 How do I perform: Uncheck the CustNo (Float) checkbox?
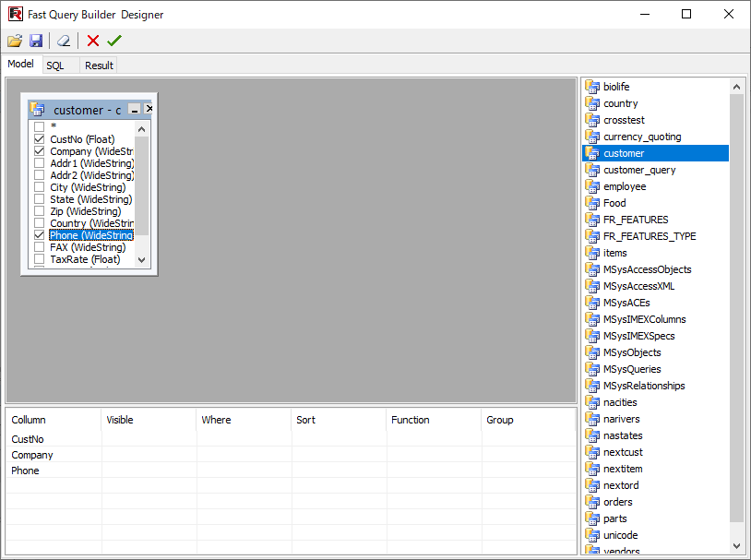(40, 139)
